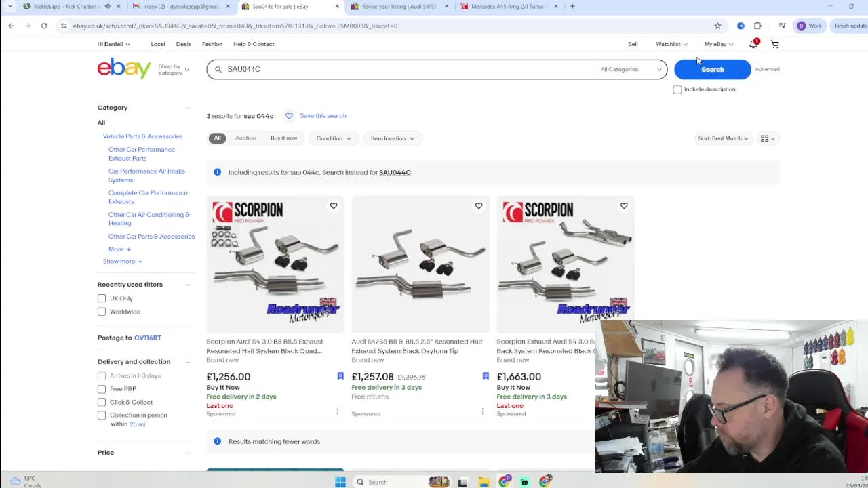Open the Deals link
Image resolution: width=868 pixels, height=488 pixels.
point(183,44)
